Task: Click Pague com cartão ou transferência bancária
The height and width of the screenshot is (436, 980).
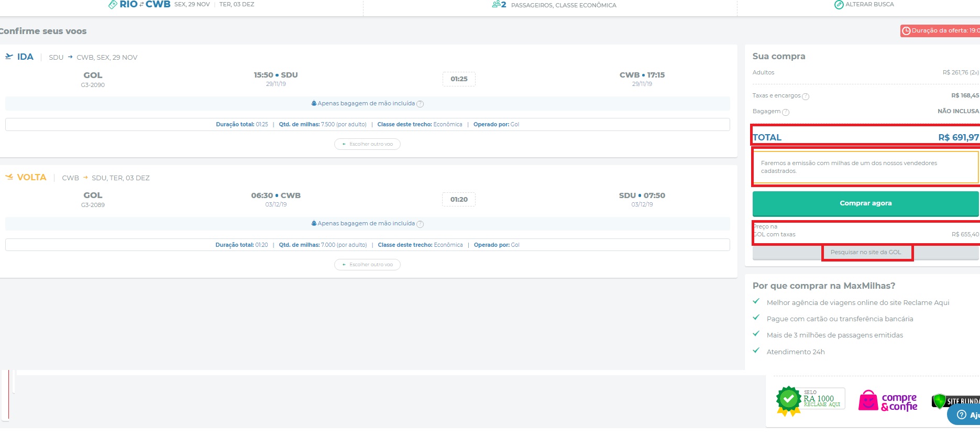Action: [x=840, y=319]
